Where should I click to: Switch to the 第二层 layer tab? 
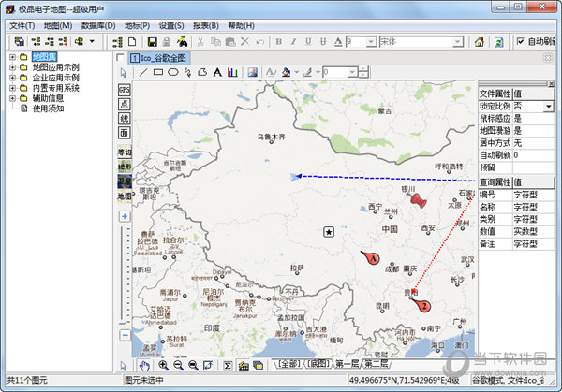pyautogui.click(x=376, y=364)
